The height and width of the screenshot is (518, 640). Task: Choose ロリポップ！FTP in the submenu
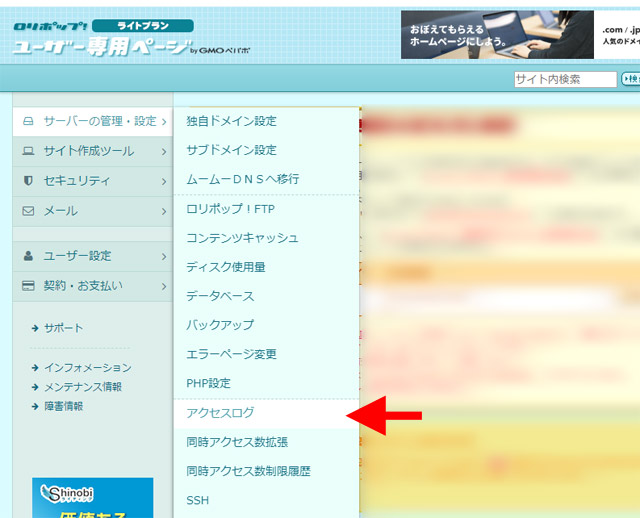pos(230,209)
